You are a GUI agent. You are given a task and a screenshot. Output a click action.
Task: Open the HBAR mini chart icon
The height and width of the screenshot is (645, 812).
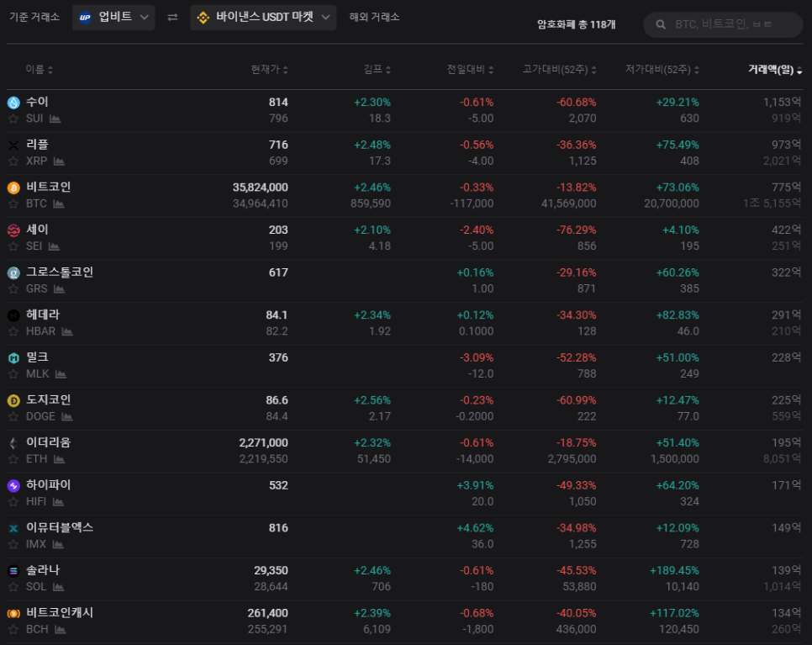pos(67,331)
